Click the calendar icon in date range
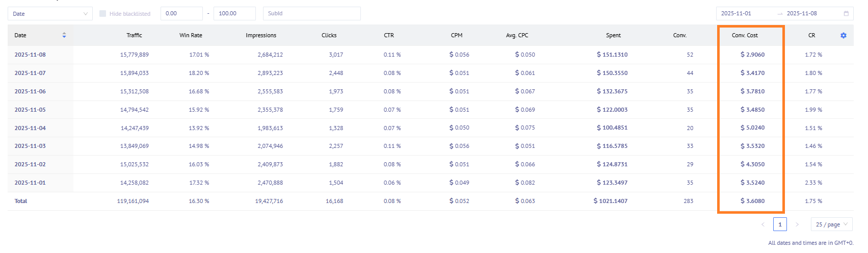868x253 pixels. pos(846,14)
